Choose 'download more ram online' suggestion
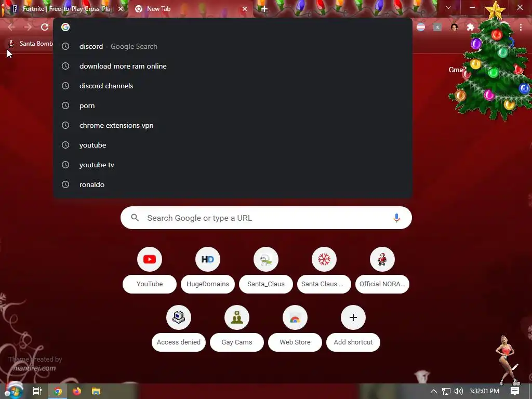The width and height of the screenshot is (532, 399). (x=233, y=66)
